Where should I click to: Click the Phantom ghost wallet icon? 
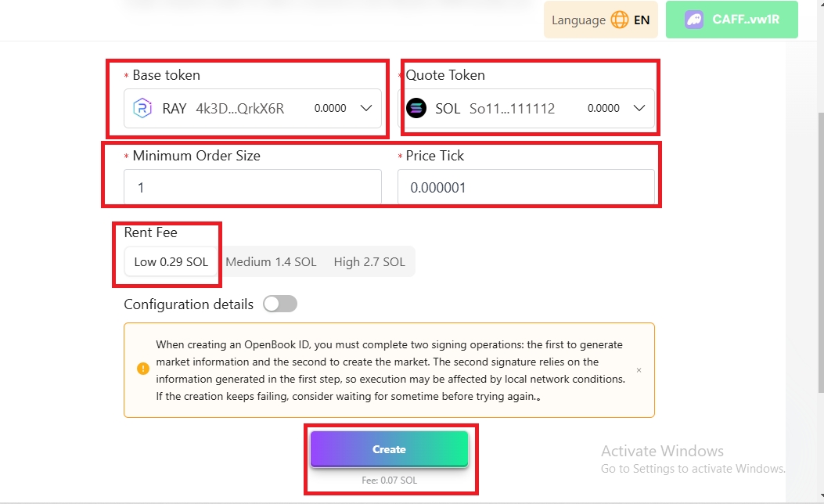[x=694, y=20]
